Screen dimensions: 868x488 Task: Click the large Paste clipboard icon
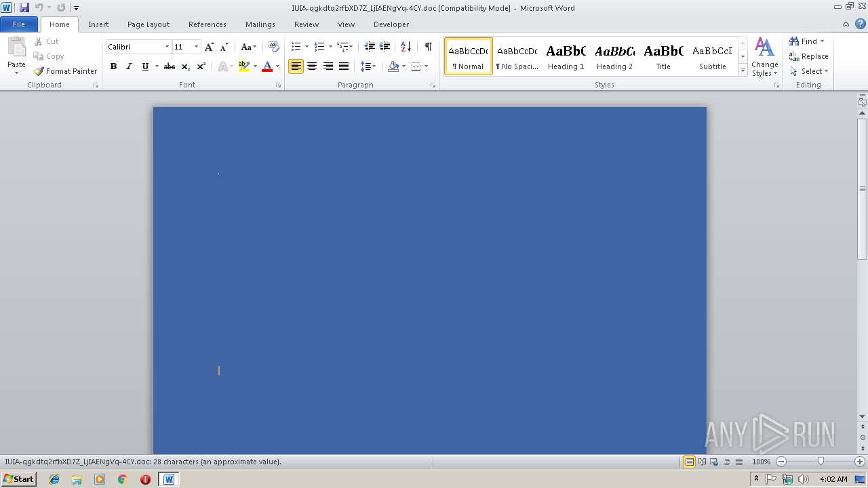[16, 49]
